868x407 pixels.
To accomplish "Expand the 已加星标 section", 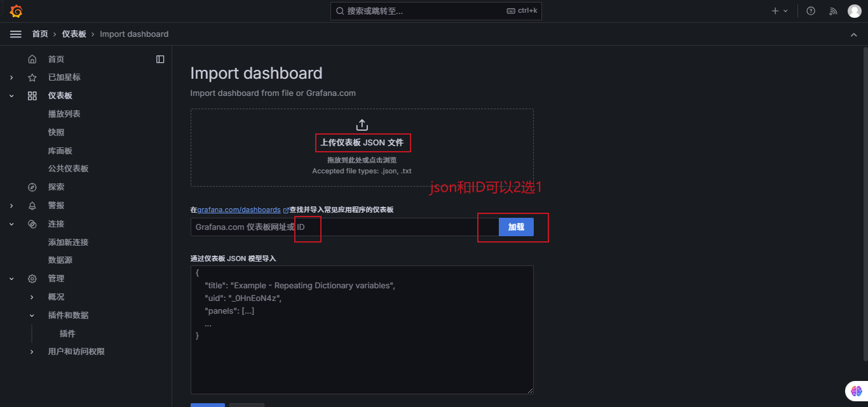I will pos(11,77).
